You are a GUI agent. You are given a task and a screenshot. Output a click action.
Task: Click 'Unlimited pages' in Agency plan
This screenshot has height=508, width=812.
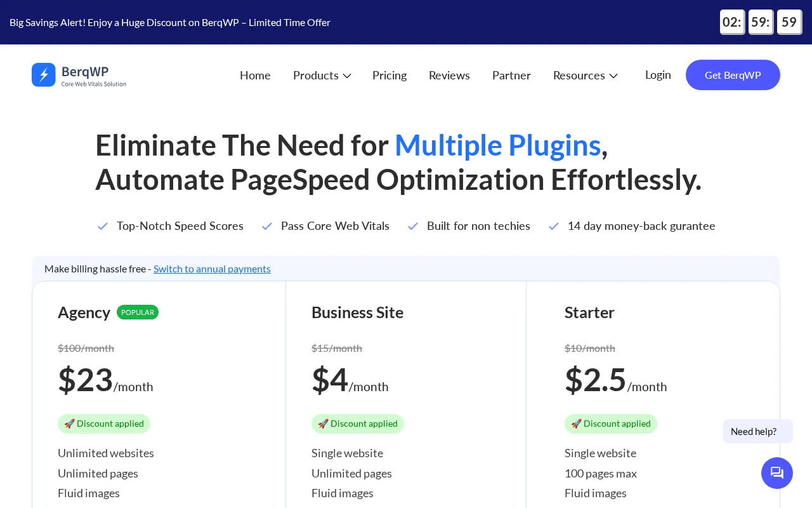(x=98, y=473)
